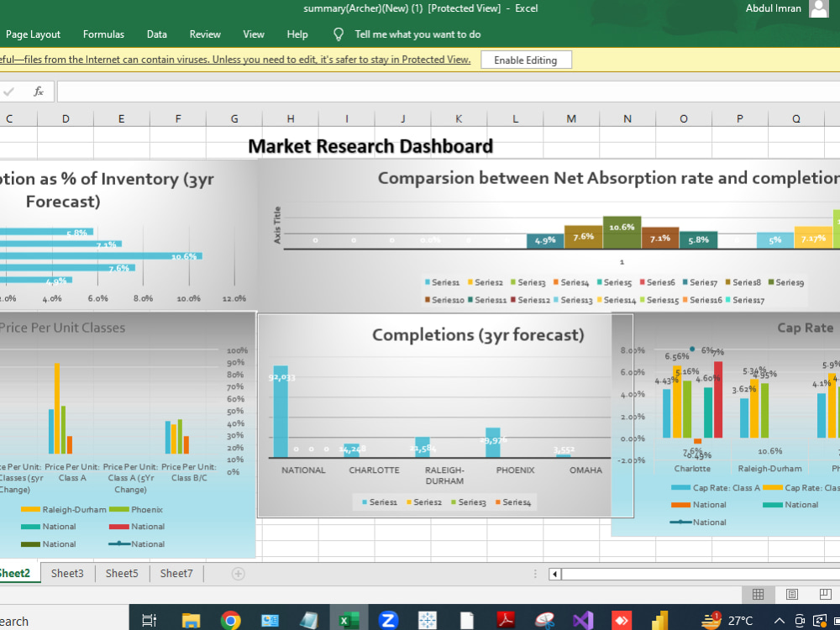Open Adobe Acrobat from the taskbar
Screen dimensions: 840x630
504,620
